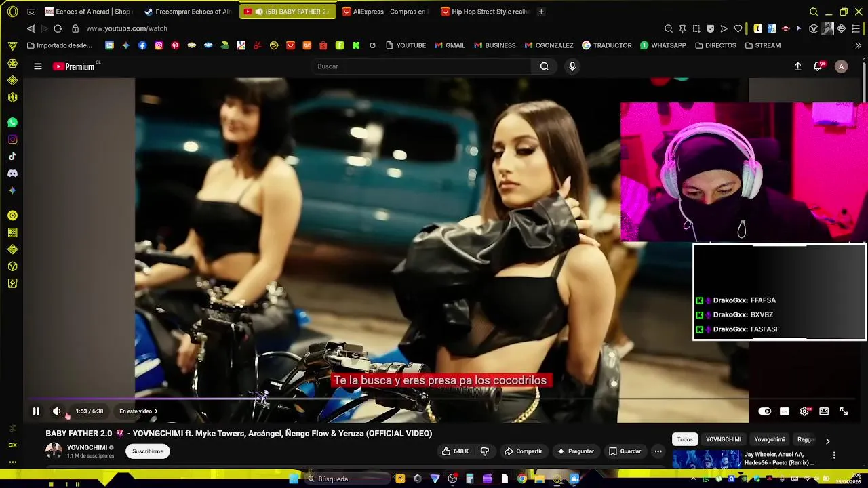Open the account avatar menu
The height and width of the screenshot is (488, 868).
tap(842, 66)
